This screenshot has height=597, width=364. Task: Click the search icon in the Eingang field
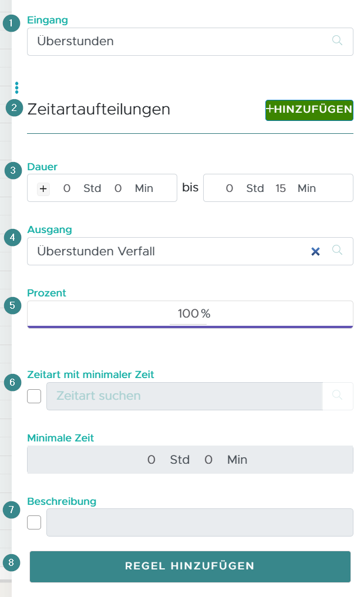pos(338,41)
